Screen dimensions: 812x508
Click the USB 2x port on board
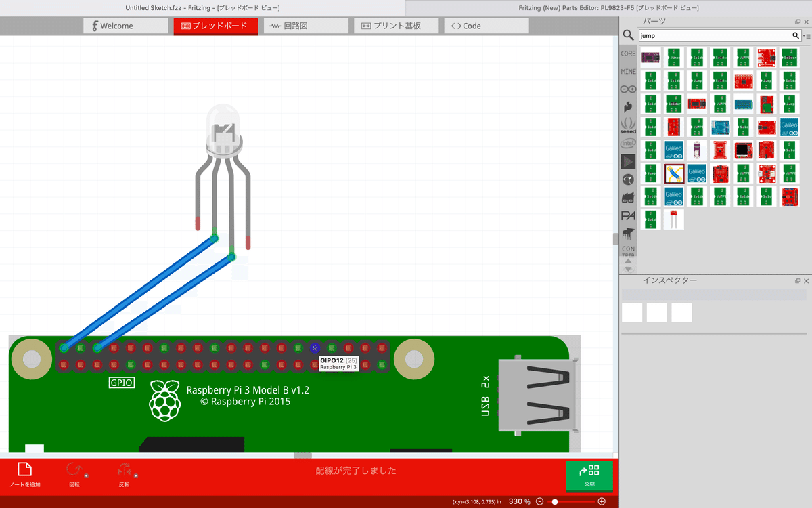[538, 396]
